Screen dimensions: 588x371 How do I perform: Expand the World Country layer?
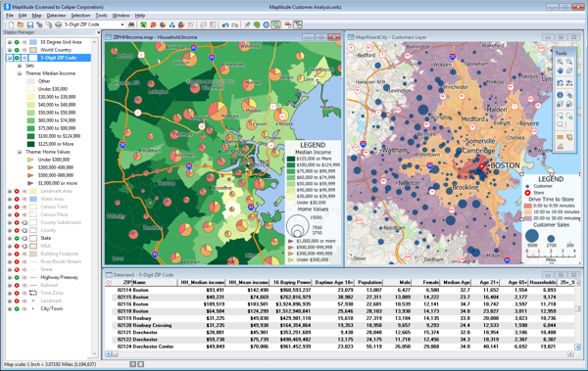[10, 50]
